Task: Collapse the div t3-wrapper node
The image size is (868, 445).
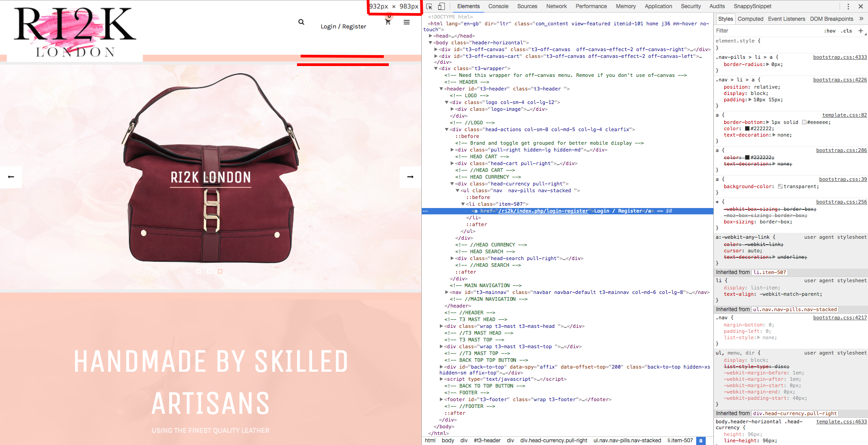Action: pyautogui.click(x=436, y=69)
